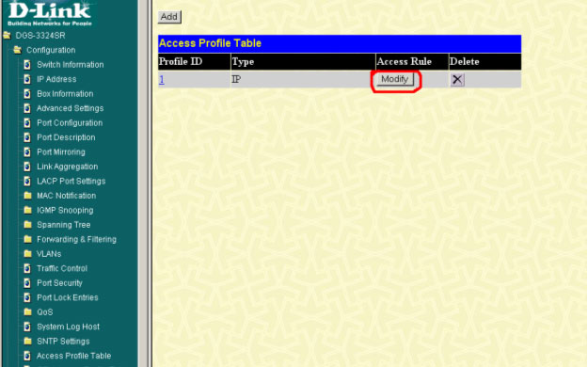Click the Add button
The image size is (588, 367).
pyautogui.click(x=169, y=17)
